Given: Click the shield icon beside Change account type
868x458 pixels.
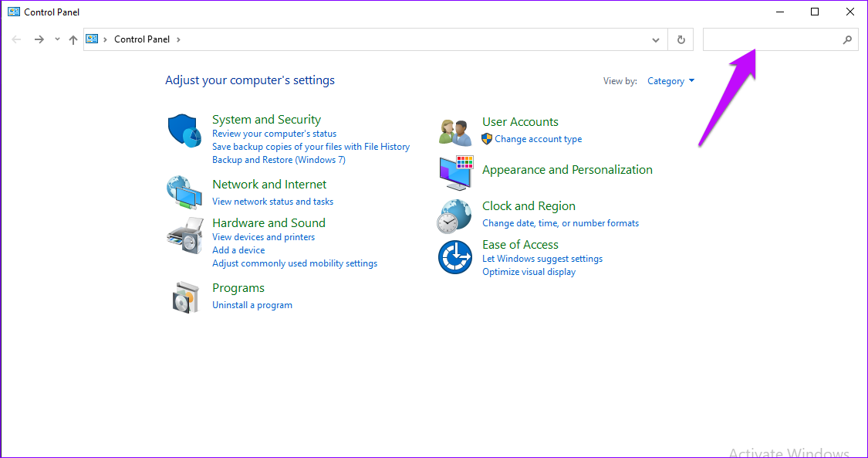Looking at the screenshot, I should 487,139.
